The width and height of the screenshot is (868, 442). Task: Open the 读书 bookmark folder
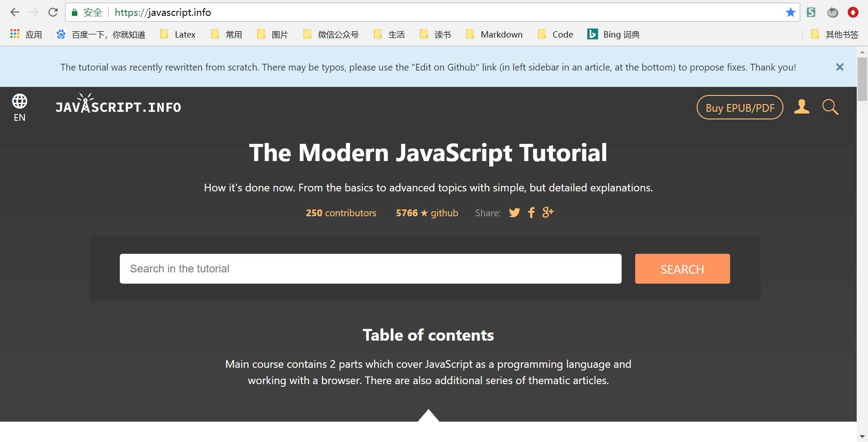(435, 34)
